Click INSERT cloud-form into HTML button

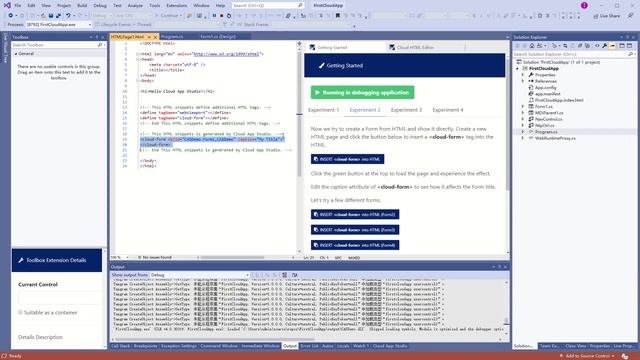pyautogui.click(x=347, y=159)
